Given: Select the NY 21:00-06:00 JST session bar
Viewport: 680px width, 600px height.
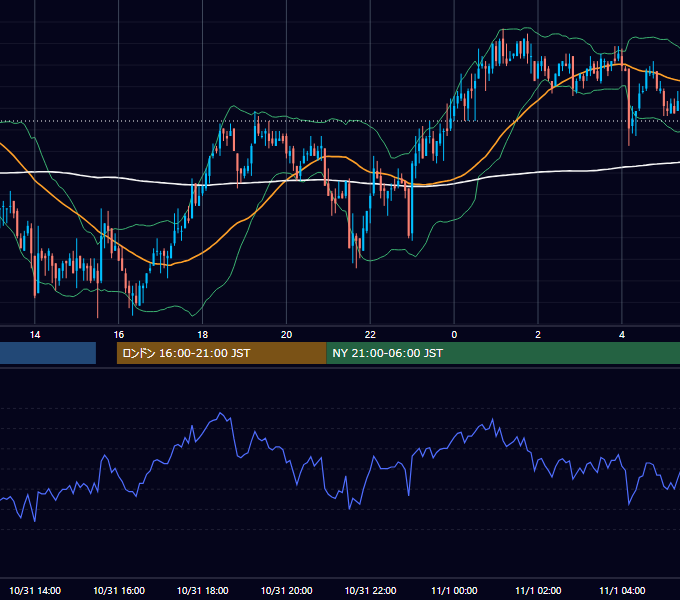Looking at the screenshot, I should coord(503,353).
